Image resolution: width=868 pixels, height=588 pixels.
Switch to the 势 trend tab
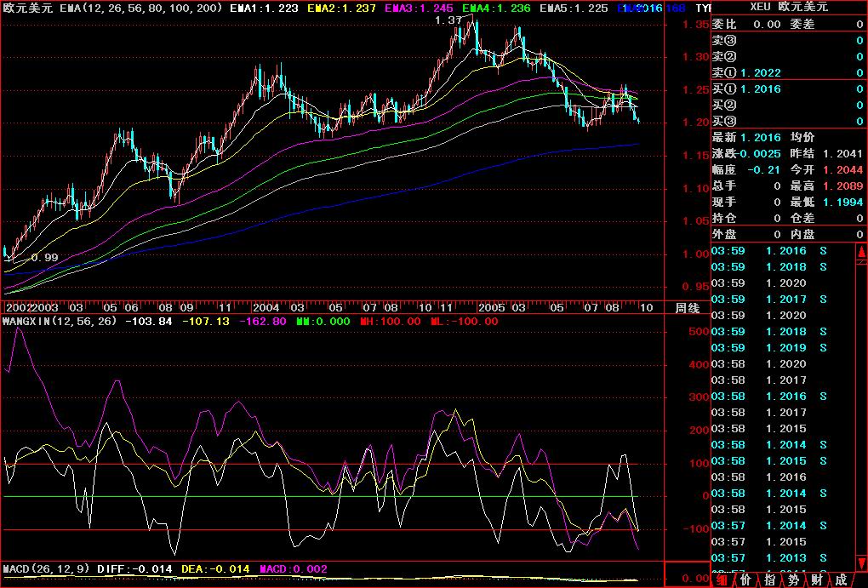tap(794, 579)
